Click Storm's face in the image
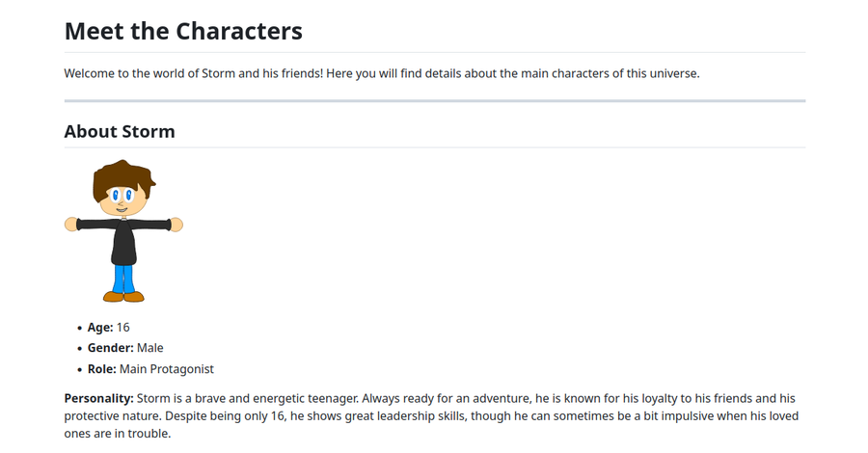 pyautogui.click(x=122, y=200)
